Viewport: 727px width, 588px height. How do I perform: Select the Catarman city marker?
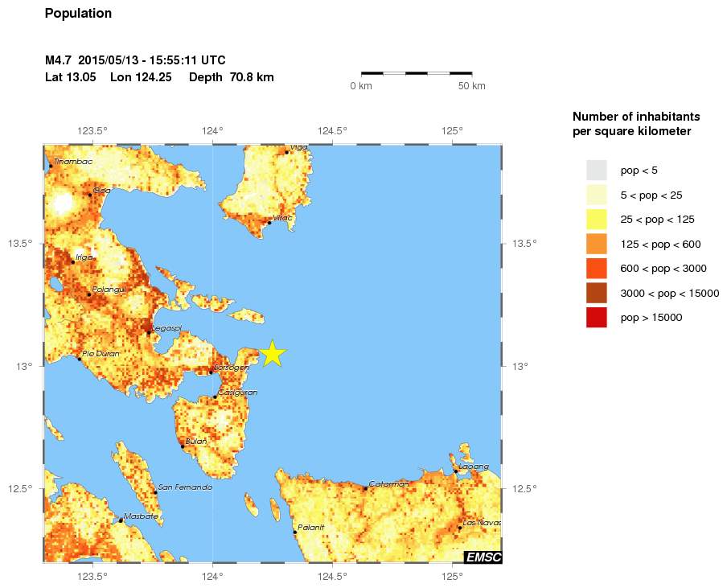point(365,488)
